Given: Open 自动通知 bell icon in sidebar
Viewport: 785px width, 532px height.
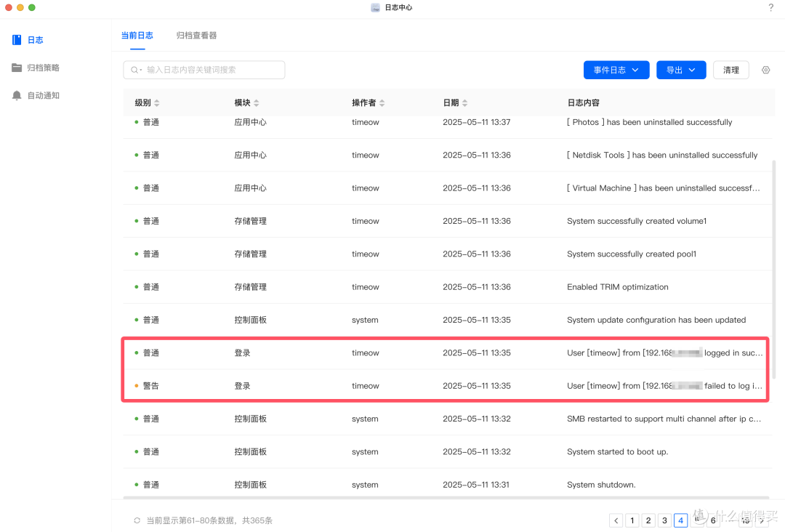Looking at the screenshot, I should tap(17, 96).
